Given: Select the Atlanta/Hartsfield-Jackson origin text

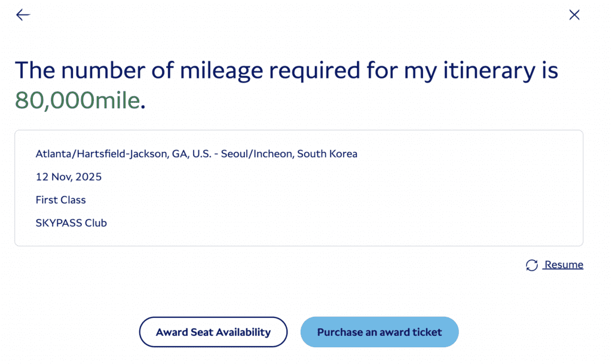Looking at the screenshot, I should click(x=102, y=154).
